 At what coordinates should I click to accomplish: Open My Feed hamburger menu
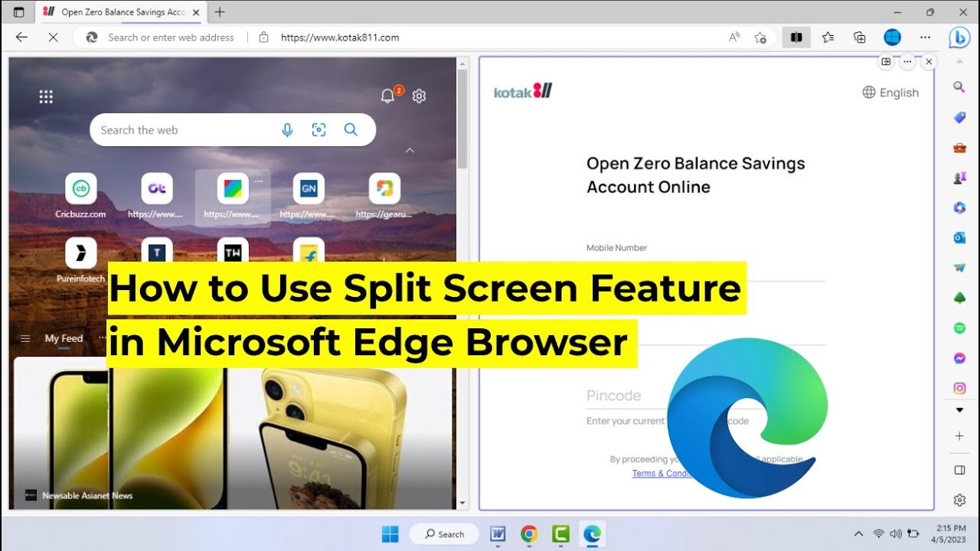(25, 338)
